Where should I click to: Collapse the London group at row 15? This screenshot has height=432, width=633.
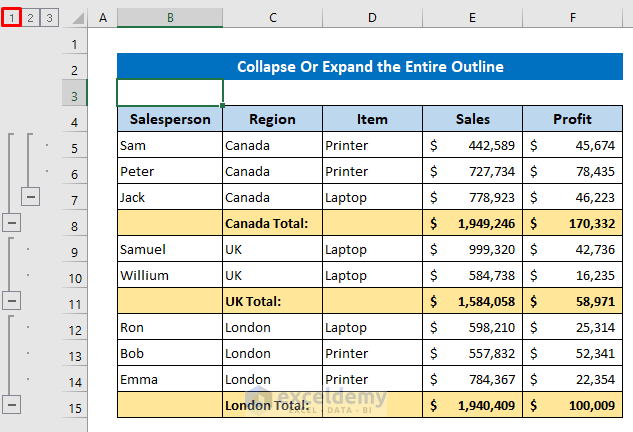(12, 404)
